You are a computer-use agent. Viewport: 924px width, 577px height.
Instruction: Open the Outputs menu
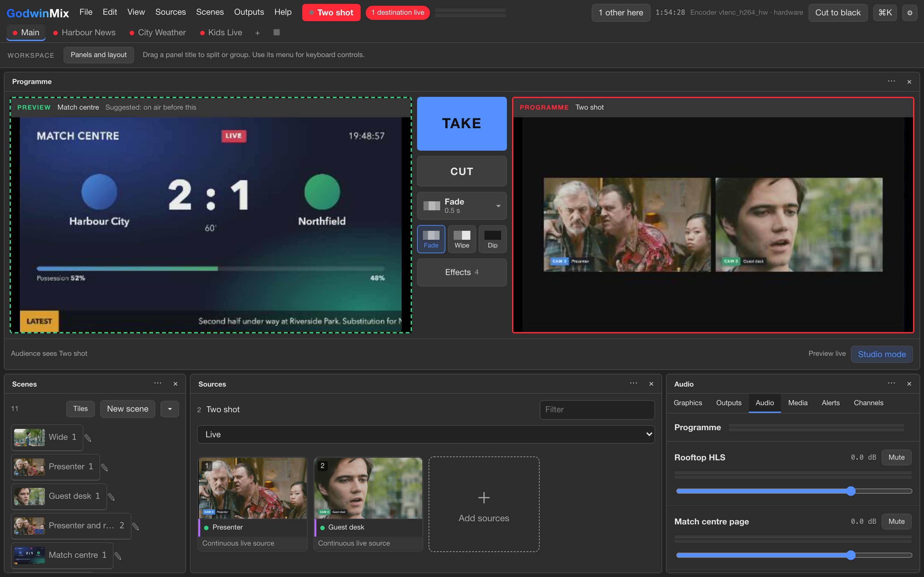point(249,12)
